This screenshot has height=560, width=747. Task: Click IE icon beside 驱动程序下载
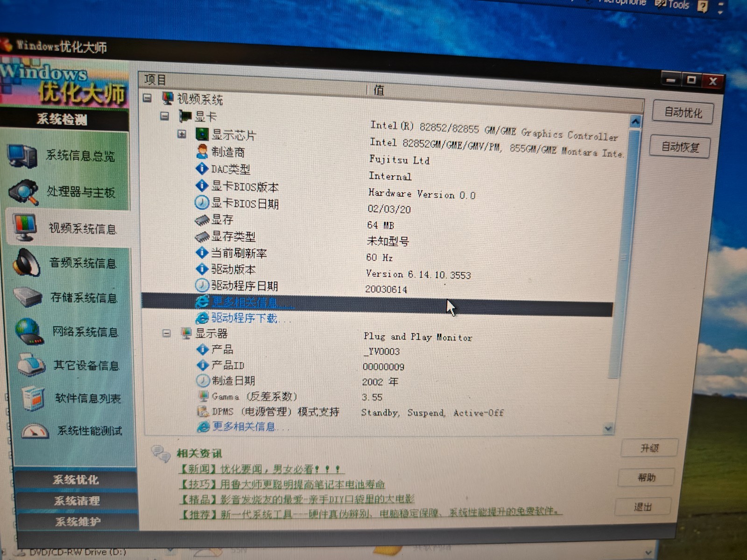tap(202, 318)
